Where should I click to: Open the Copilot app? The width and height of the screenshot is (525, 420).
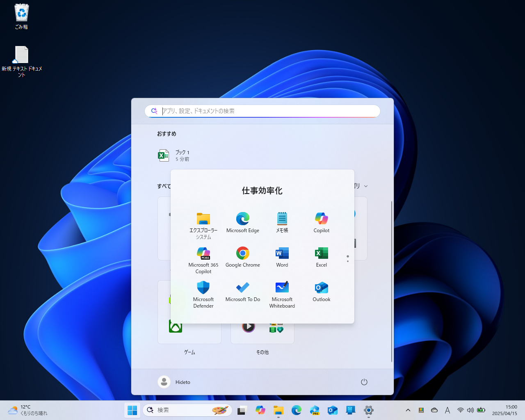click(x=321, y=222)
